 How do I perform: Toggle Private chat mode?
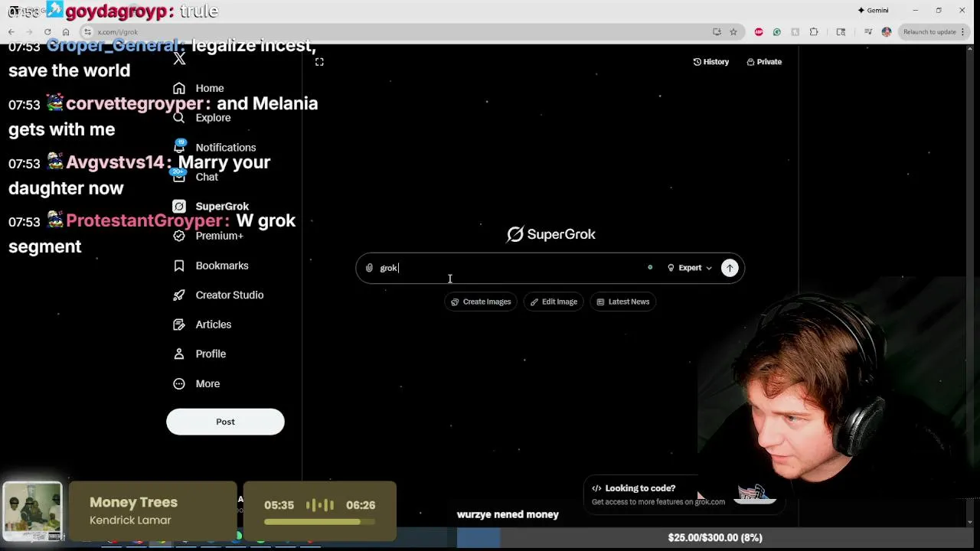point(764,62)
